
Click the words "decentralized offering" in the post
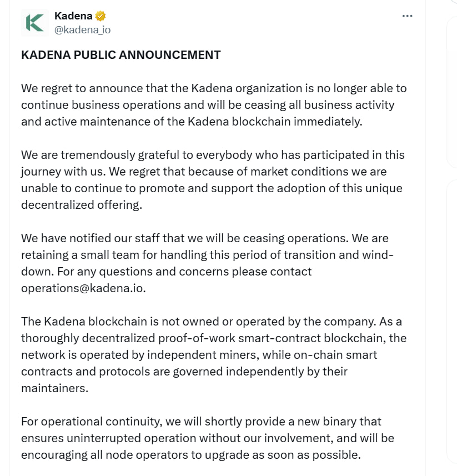pos(81,204)
